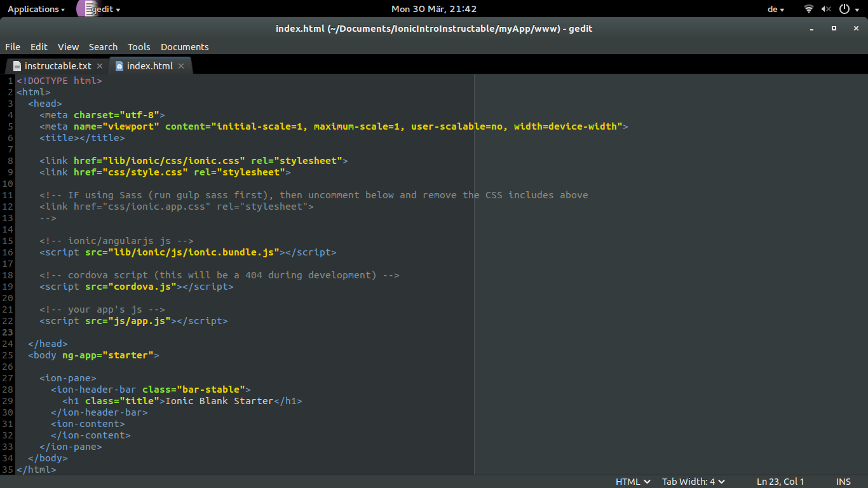
Task: Click the meta viewport line
Action: (334, 126)
